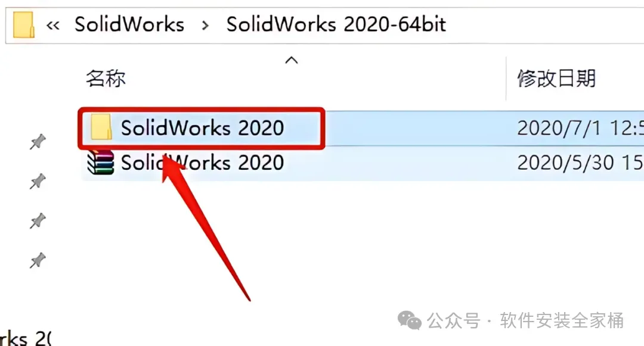Select the yellow SolidWorks 2020 folder icon
Image resolution: width=644 pixels, height=346 pixels.
101,127
